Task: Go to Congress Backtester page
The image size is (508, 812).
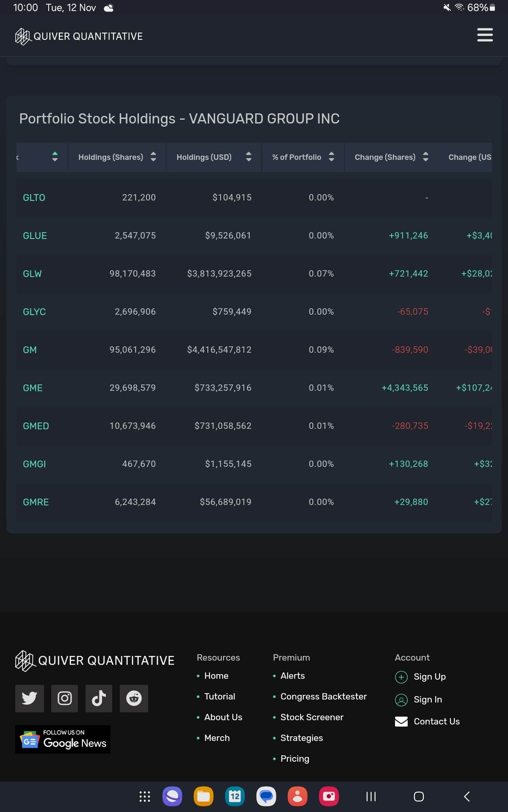Action: click(323, 697)
